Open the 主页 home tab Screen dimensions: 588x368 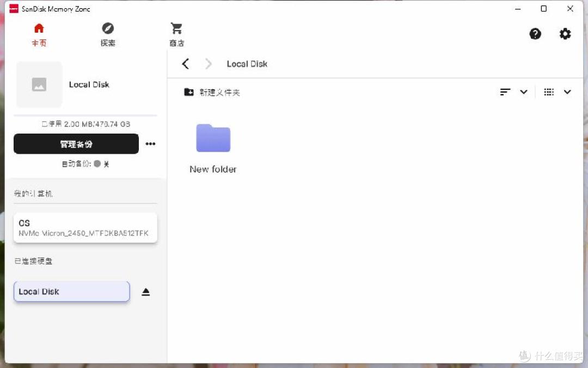pyautogui.click(x=39, y=35)
